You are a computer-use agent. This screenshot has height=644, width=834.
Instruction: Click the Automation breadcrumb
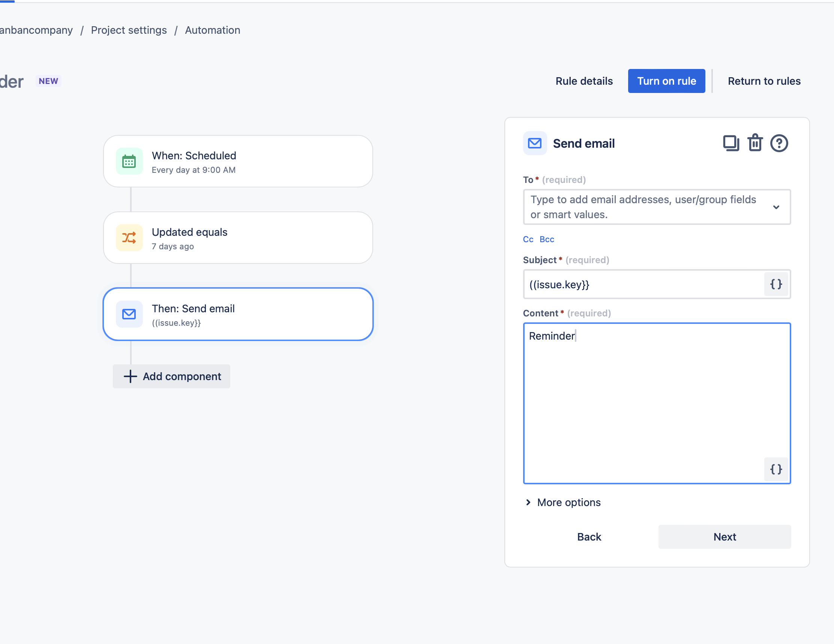[212, 30]
